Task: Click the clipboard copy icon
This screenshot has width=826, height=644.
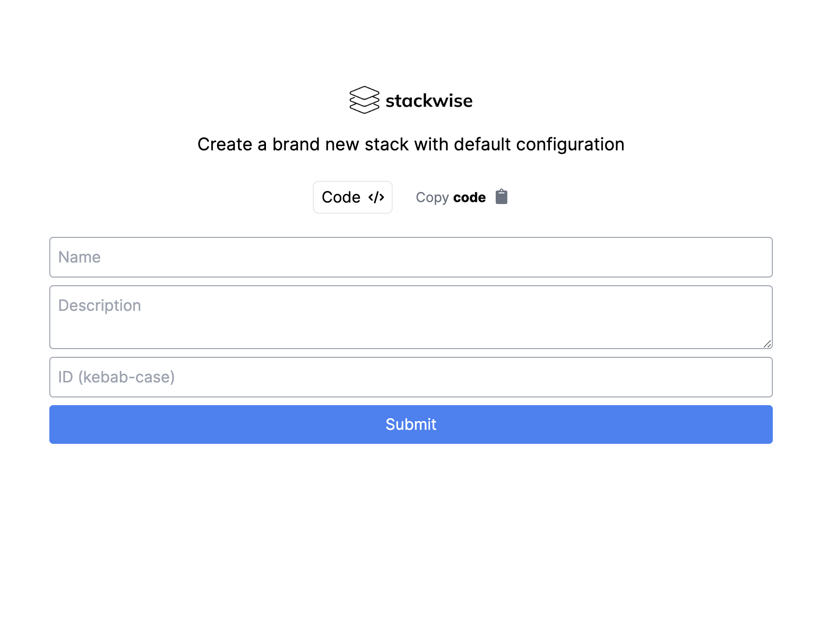Action: (501, 197)
